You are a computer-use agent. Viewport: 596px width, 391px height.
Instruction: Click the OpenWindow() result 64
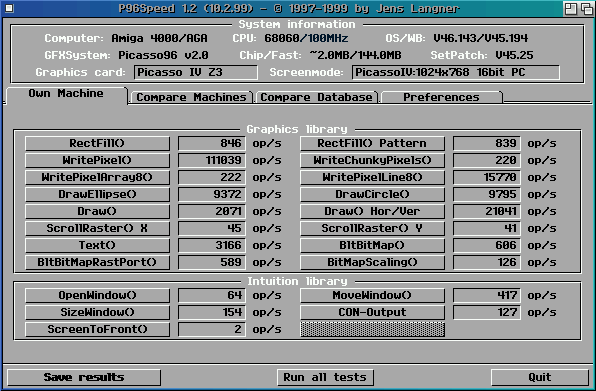[212, 295]
